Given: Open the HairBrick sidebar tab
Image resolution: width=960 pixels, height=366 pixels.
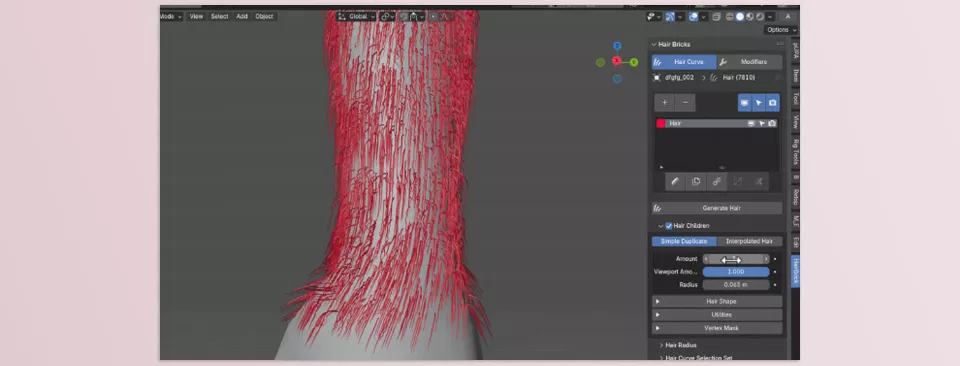Looking at the screenshot, I should coord(795,271).
